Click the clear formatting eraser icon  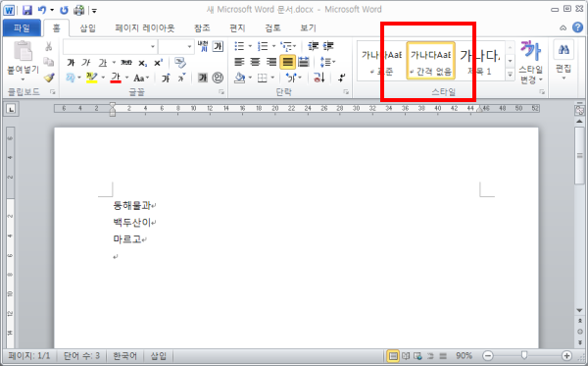pos(180,63)
